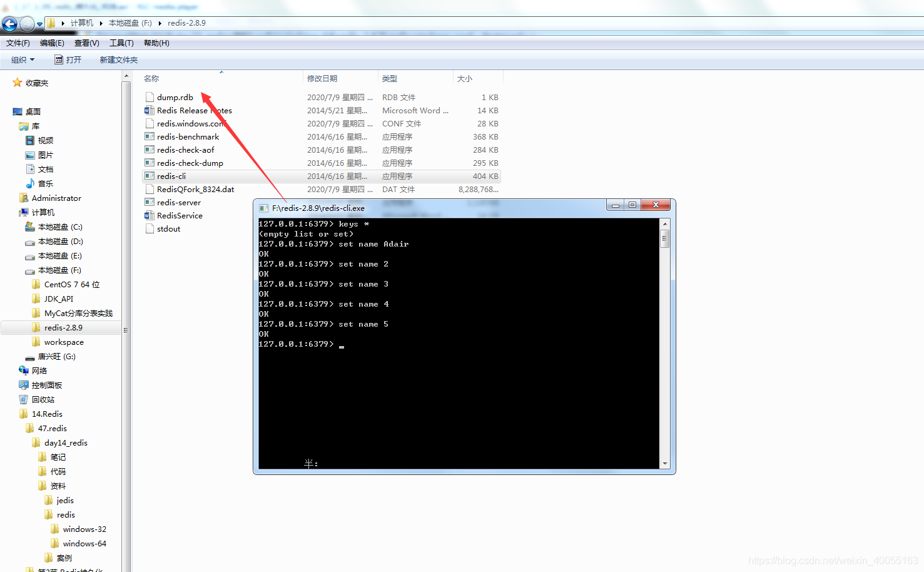
Task: Select redis-2.8.9 folder in navigation tree
Action: coord(63,327)
